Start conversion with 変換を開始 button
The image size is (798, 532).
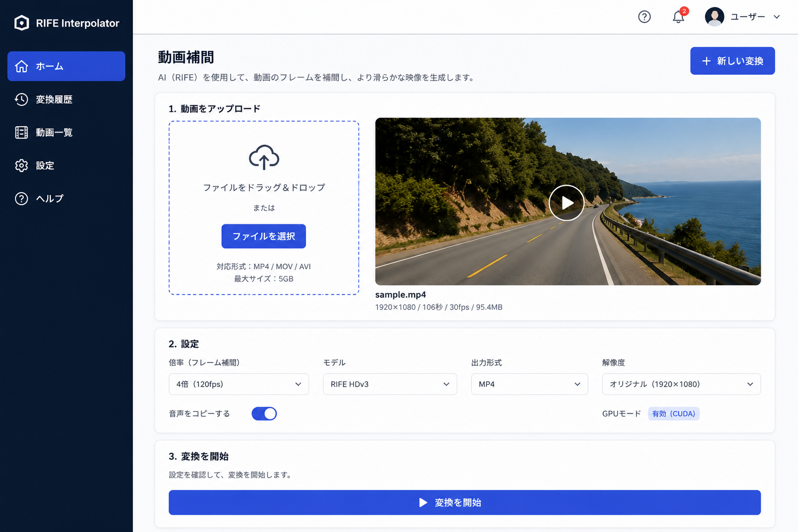pos(464,502)
